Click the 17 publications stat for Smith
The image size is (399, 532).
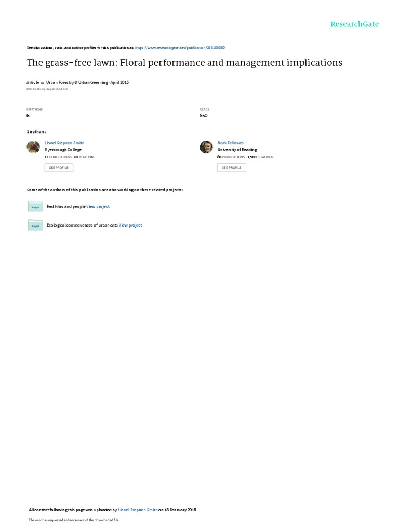58,157
